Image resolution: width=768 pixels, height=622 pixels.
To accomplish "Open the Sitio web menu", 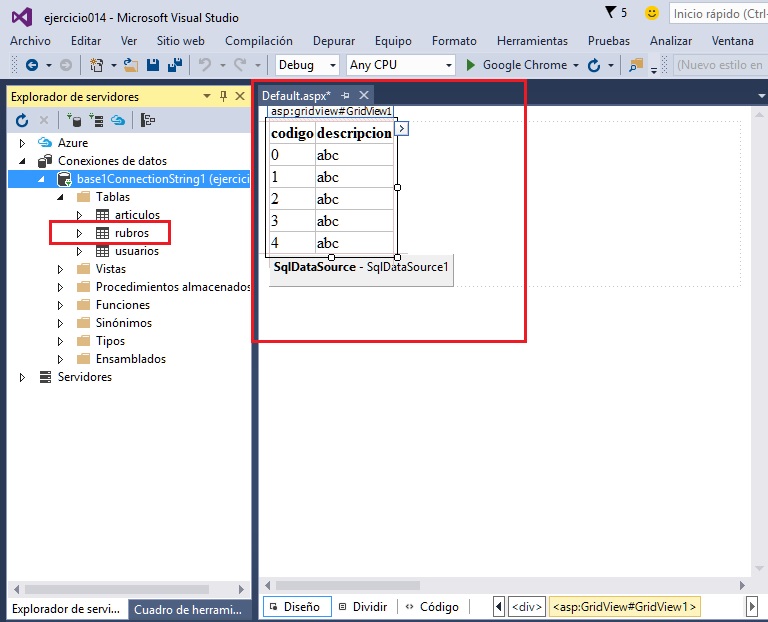I will pos(181,41).
